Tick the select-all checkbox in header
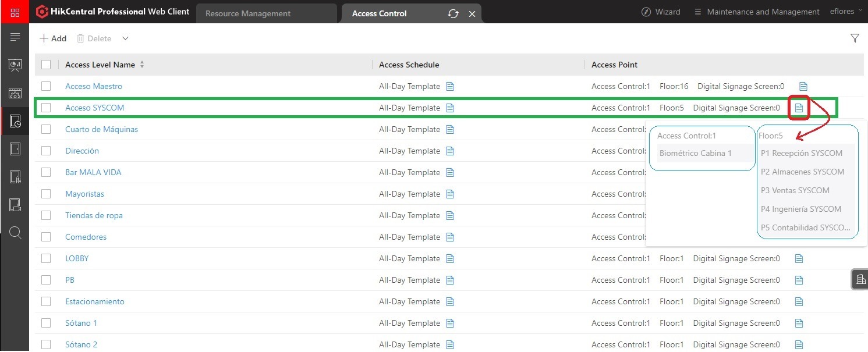The image size is (868, 352). (x=46, y=65)
